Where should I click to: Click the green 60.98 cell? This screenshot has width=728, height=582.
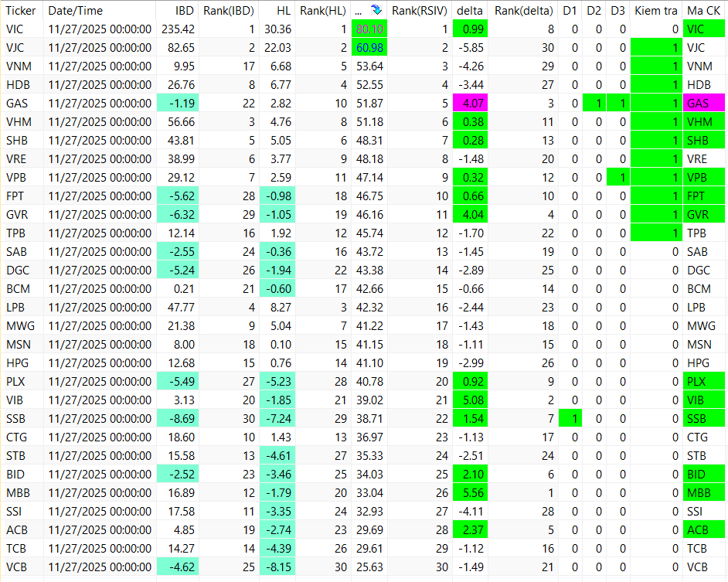(369, 48)
